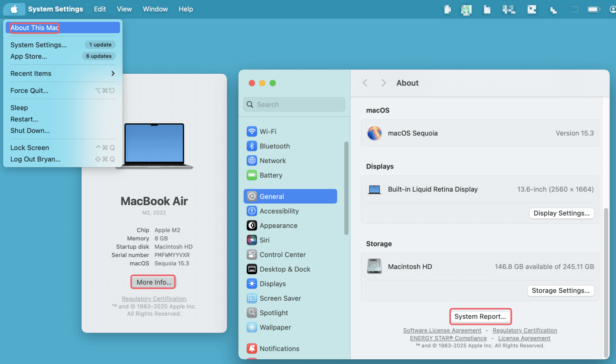Click the System Report button
Viewport: 616px width, 364px height.
480,316
